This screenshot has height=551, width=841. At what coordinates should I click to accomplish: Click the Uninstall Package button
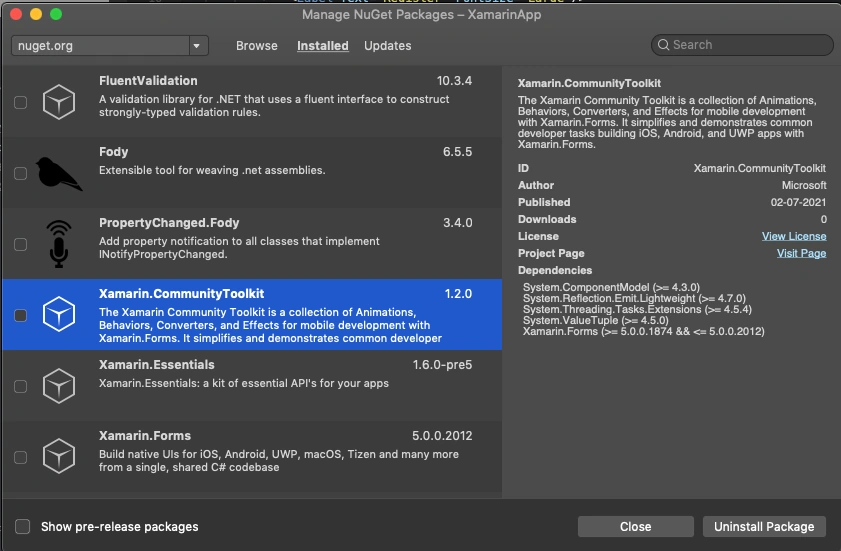pyautogui.click(x=764, y=526)
